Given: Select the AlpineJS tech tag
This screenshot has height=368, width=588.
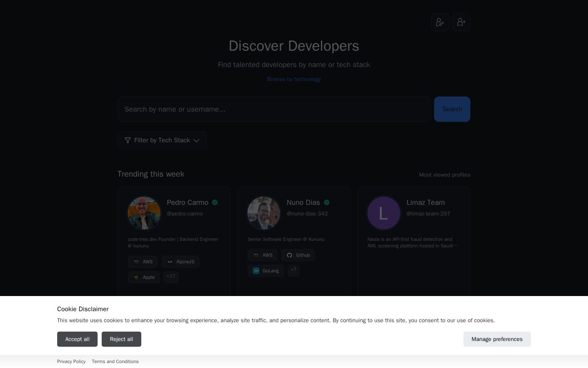Looking at the screenshot, I should 180,262.
